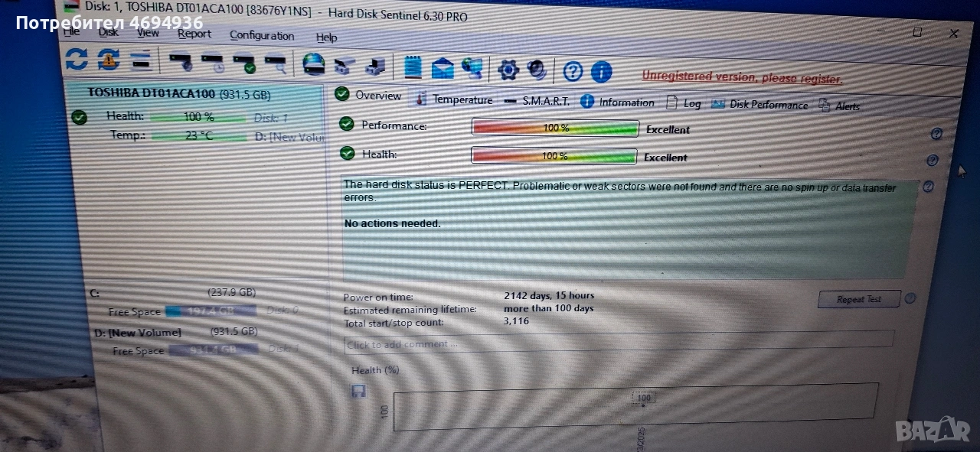The width and height of the screenshot is (980, 452).
Task: Click the save floppy icon under Health (%)
Action: point(358,392)
